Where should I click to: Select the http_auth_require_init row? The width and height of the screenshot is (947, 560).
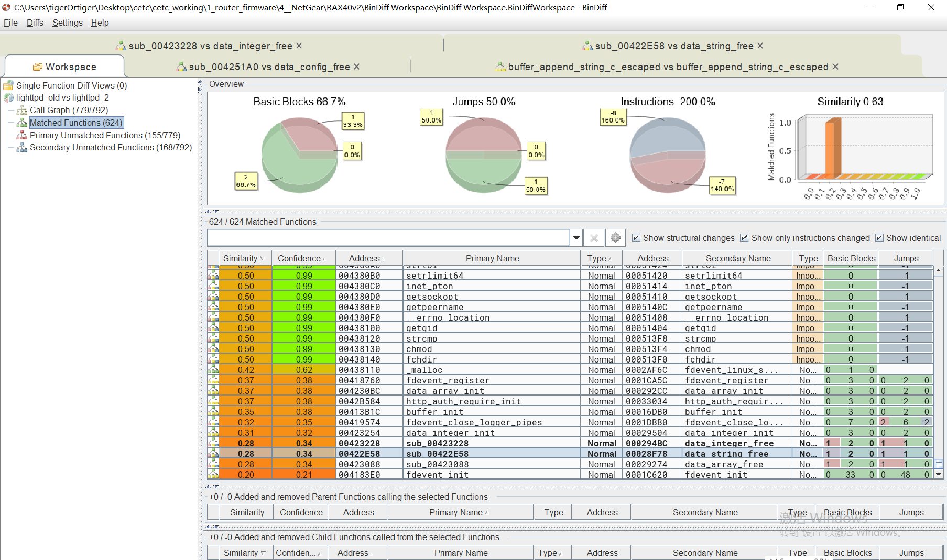(570, 401)
